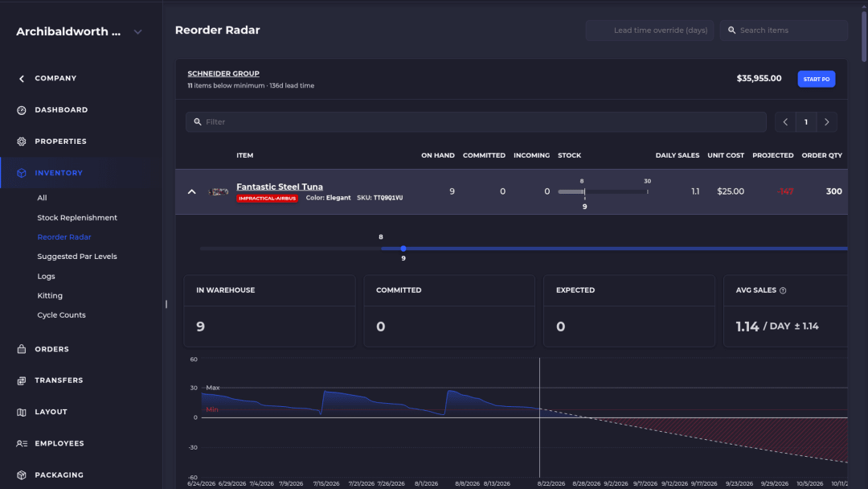The height and width of the screenshot is (489, 868).
Task: Click the Transfers icon in sidebar
Action: coord(22,380)
